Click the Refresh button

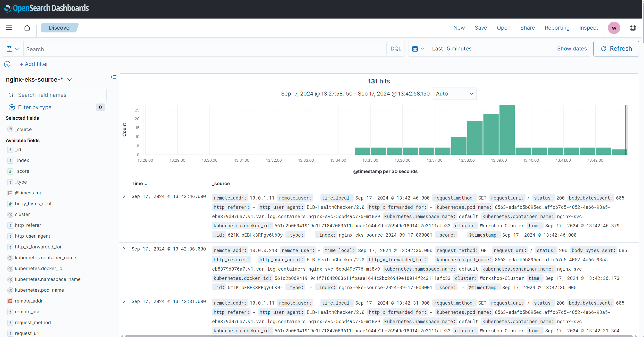pyautogui.click(x=616, y=49)
